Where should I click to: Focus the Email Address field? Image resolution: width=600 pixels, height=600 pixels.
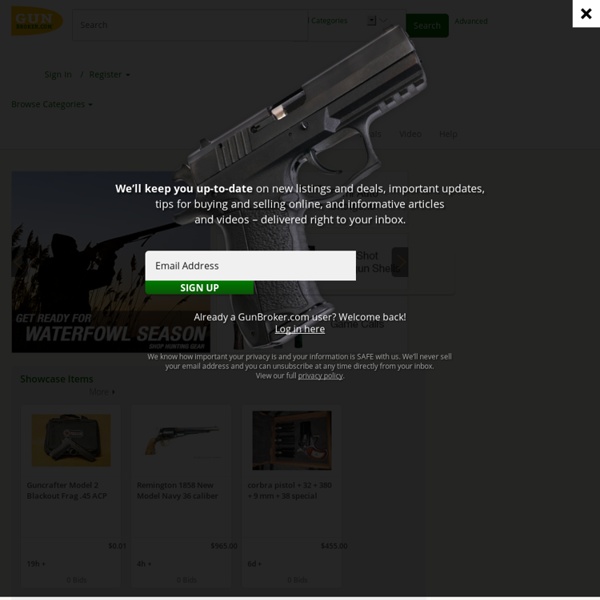coord(250,266)
